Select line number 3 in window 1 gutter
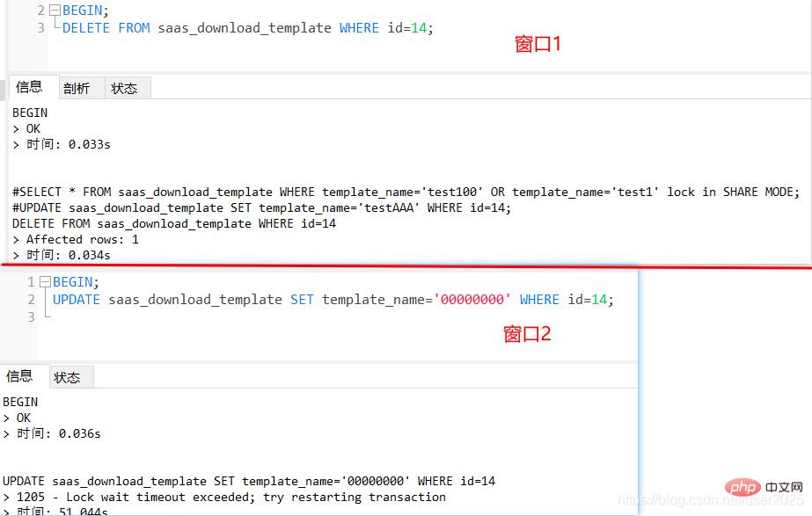812x516 pixels. [x=41, y=28]
